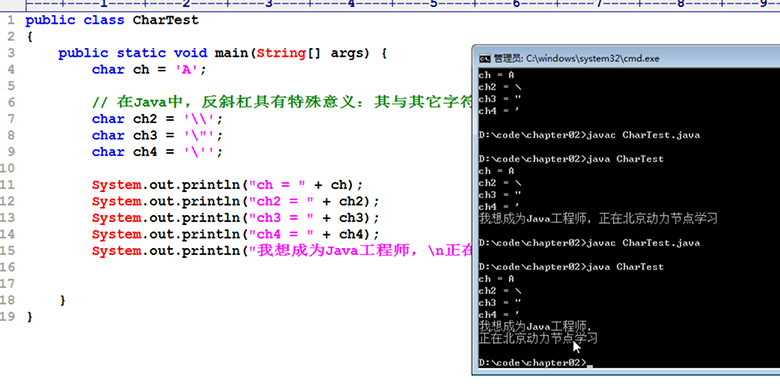Click line number 5 in the gutter
Viewport: 780px width, 390px height.
[11, 86]
